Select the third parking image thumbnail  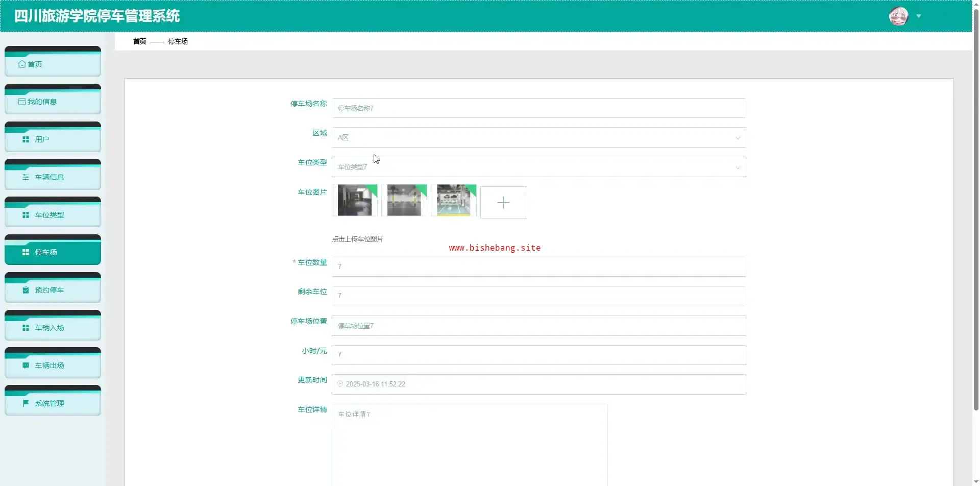click(454, 201)
